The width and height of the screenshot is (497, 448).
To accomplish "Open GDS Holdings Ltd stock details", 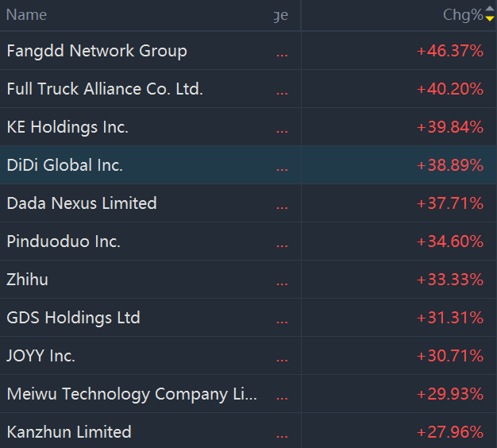I will pyautogui.click(x=73, y=318).
